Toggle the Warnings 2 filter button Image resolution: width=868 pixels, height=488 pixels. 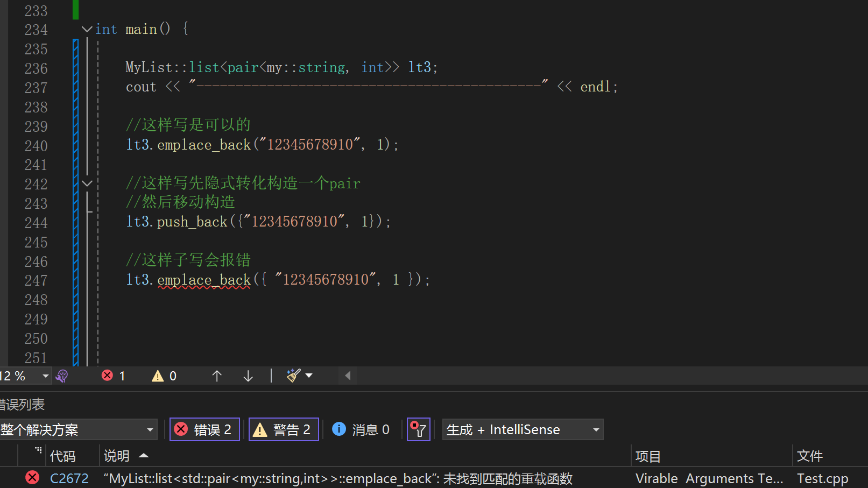click(x=284, y=429)
